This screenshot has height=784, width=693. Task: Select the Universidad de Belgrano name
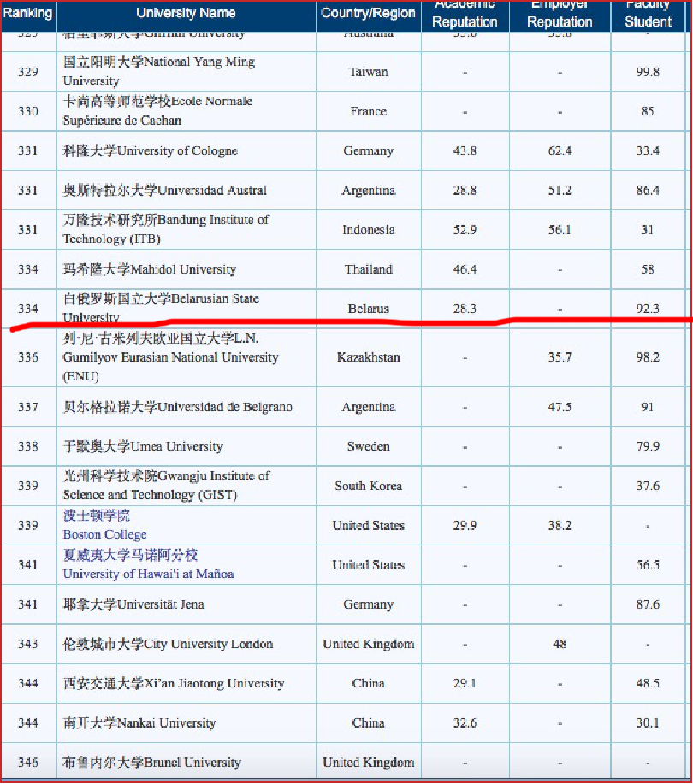(x=177, y=406)
